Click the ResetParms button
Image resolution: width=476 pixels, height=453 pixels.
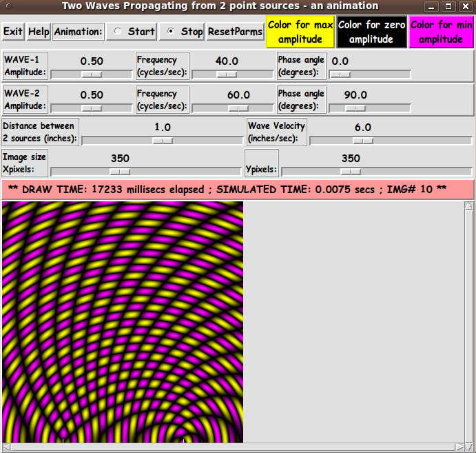click(236, 31)
